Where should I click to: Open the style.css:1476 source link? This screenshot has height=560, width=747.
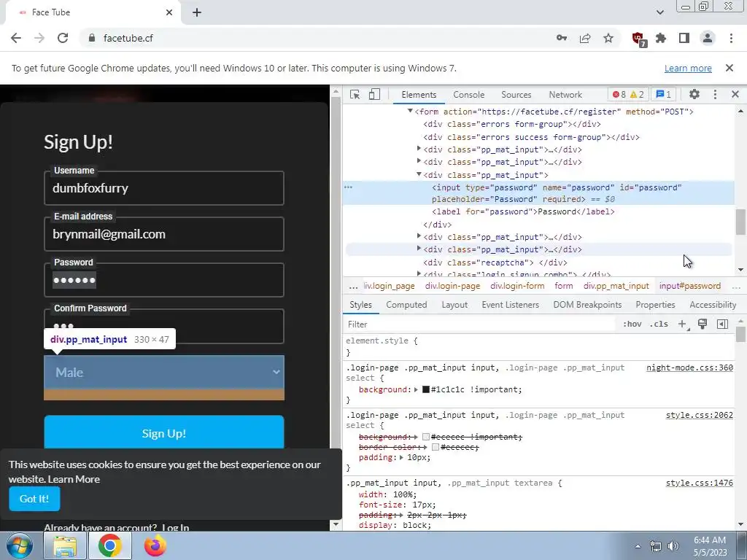700,483
